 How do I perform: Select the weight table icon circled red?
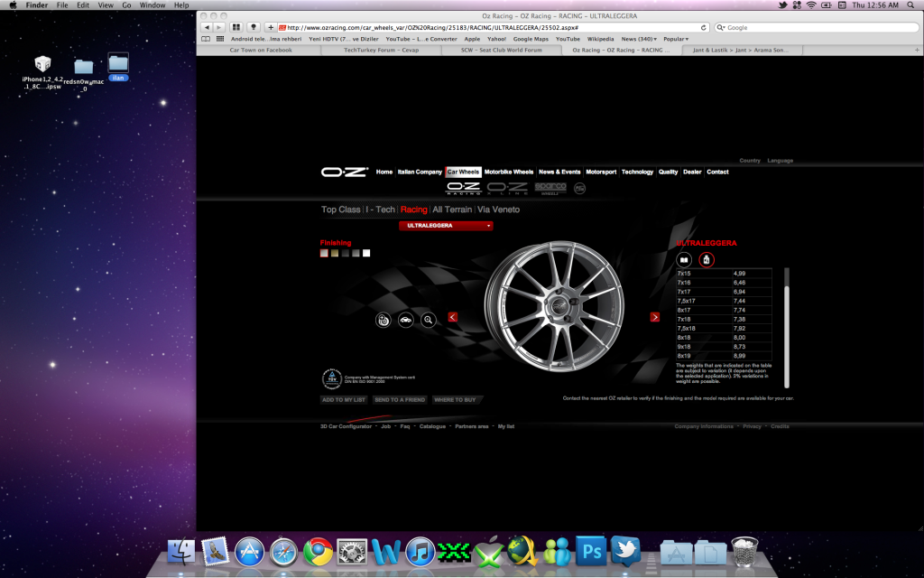(707, 259)
